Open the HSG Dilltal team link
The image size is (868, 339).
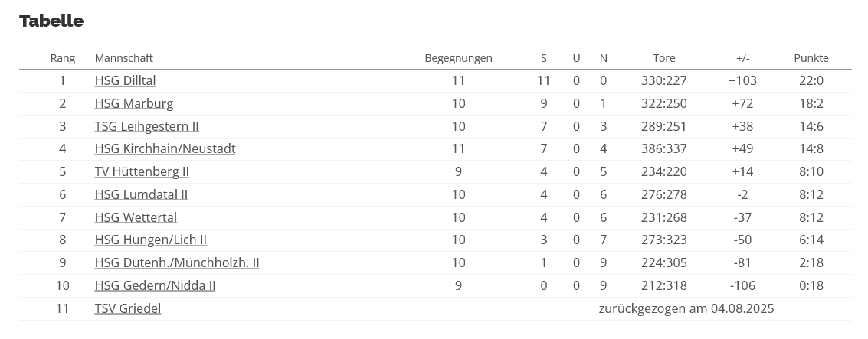coord(125,80)
